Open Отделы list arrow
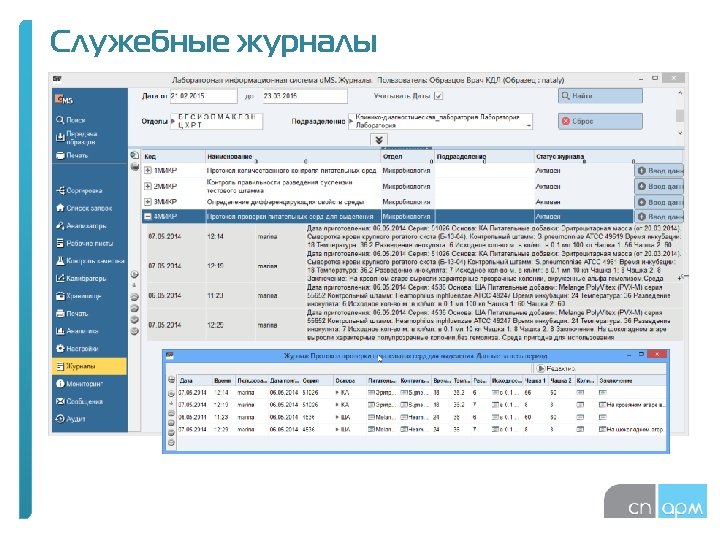 tap(173, 121)
